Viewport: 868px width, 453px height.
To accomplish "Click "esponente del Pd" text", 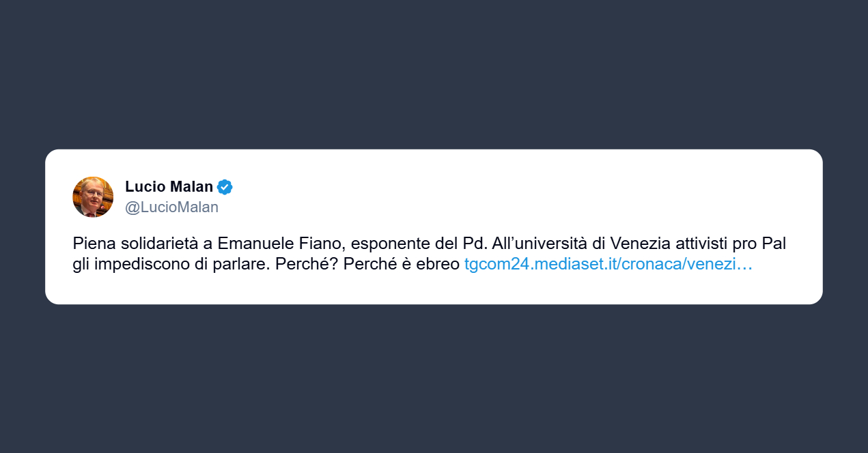I will click(x=418, y=244).
